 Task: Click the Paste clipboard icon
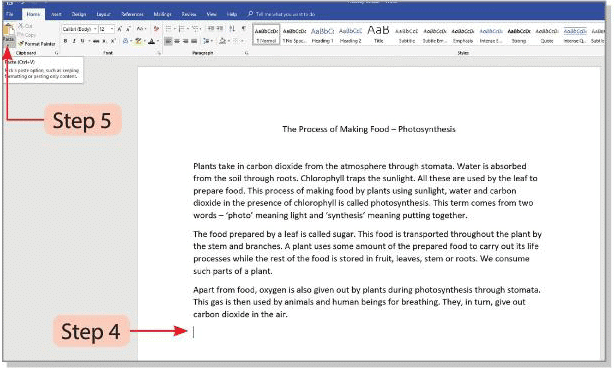9,30
